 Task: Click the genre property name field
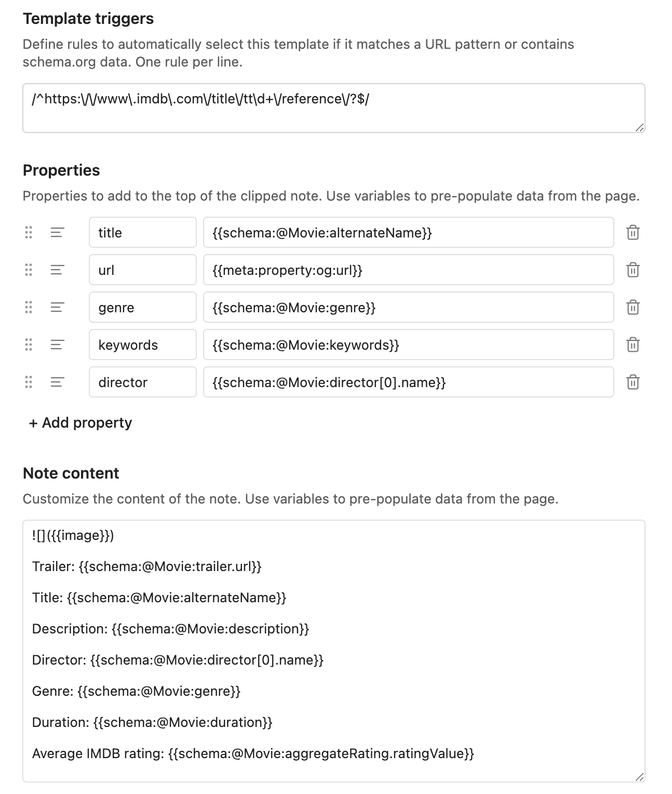[x=142, y=308]
